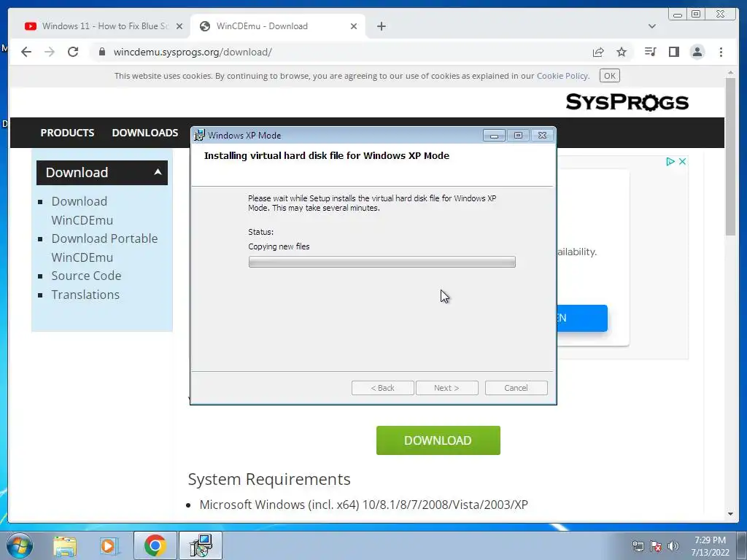Click the network tray icon
Image resolution: width=747 pixels, height=560 pixels.
[638, 546]
